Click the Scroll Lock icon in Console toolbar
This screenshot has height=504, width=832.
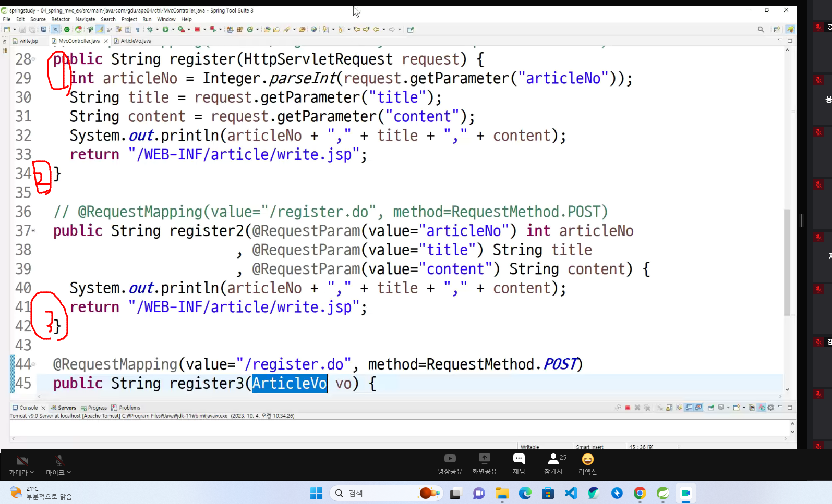coord(669,408)
